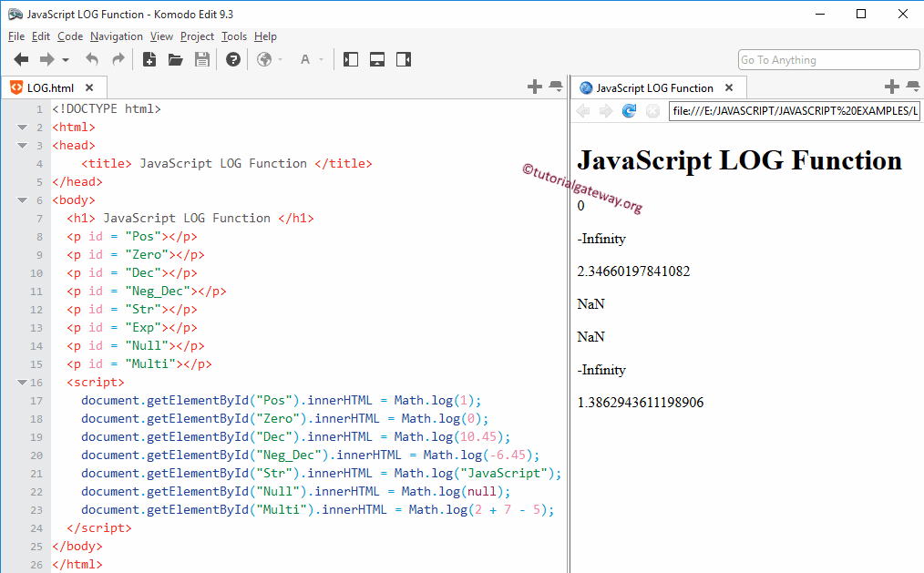The width and height of the screenshot is (924, 573).
Task: Open the Navigation menu
Action: (x=116, y=36)
